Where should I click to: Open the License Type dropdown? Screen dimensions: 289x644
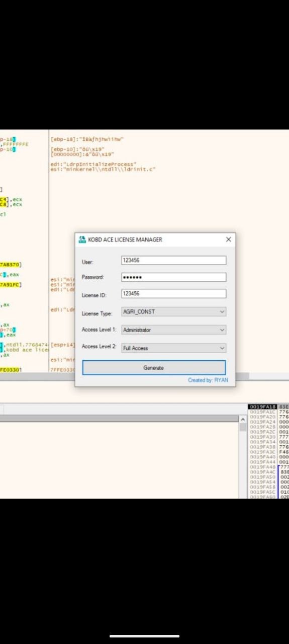tap(174, 312)
